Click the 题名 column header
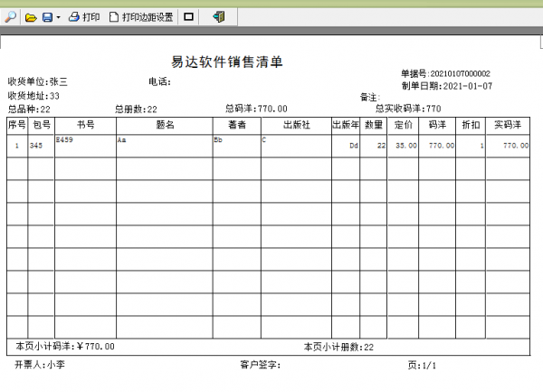Viewport: 543px width, 392px height. tap(165, 125)
